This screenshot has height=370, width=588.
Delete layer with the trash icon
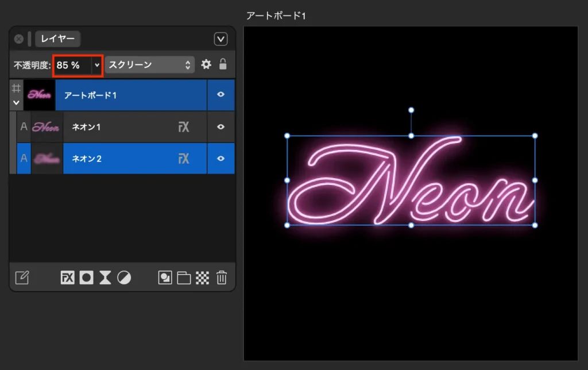coord(222,278)
